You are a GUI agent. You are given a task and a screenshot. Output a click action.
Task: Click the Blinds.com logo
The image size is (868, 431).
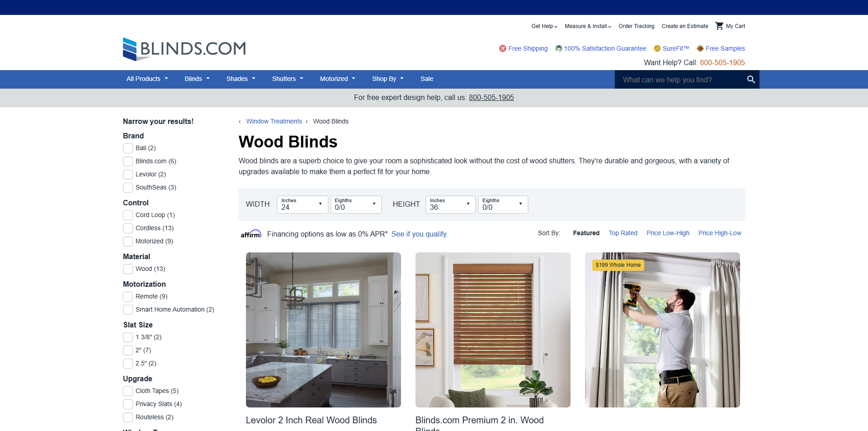(184, 49)
